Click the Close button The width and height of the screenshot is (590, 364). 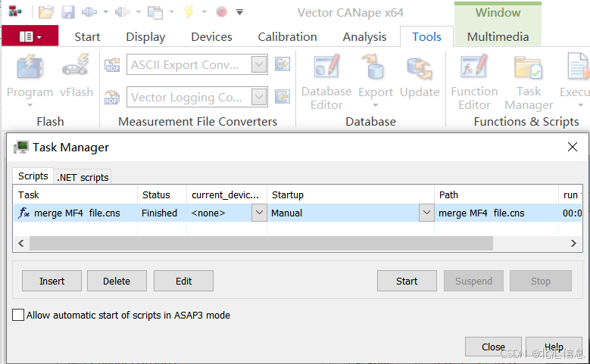click(x=493, y=347)
